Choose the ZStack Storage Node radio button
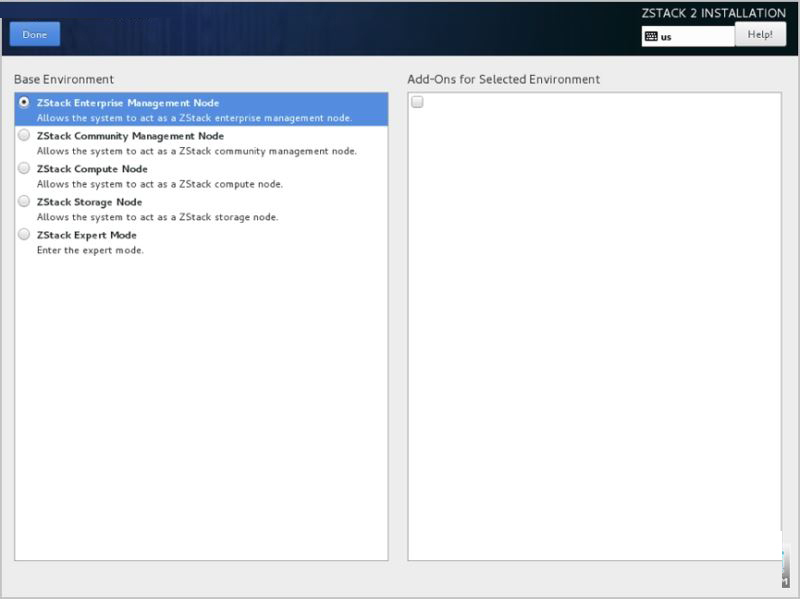The height and width of the screenshot is (599, 800). point(23,201)
